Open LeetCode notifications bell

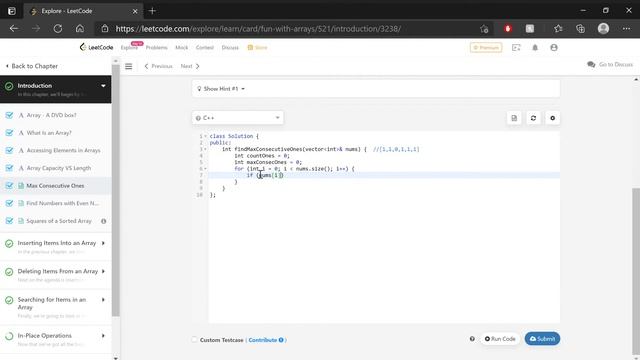point(535,47)
